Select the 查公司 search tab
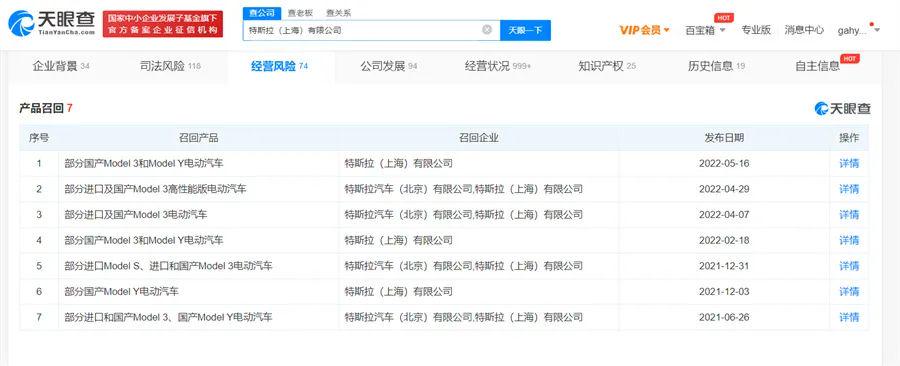This screenshot has height=366, width=900. click(262, 13)
